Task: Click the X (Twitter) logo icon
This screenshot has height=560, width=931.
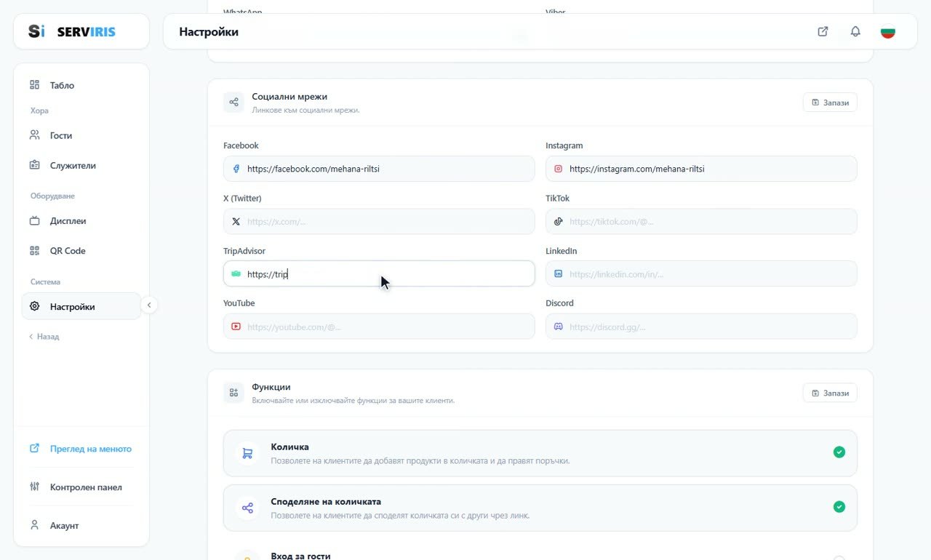Action: [236, 221]
